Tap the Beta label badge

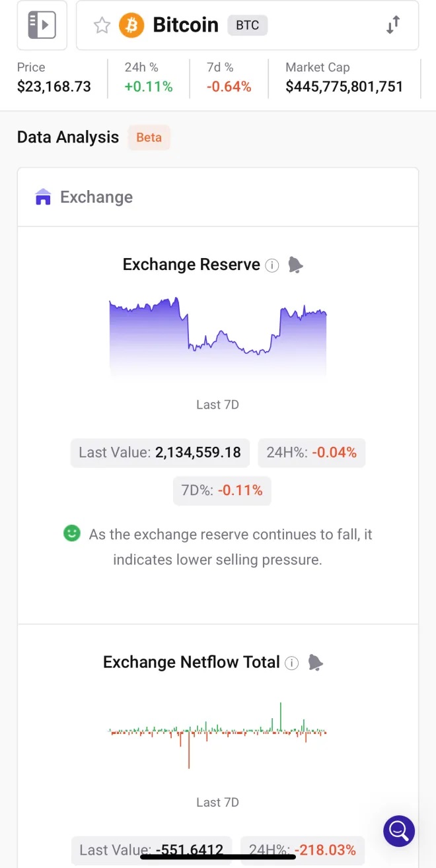click(x=149, y=137)
